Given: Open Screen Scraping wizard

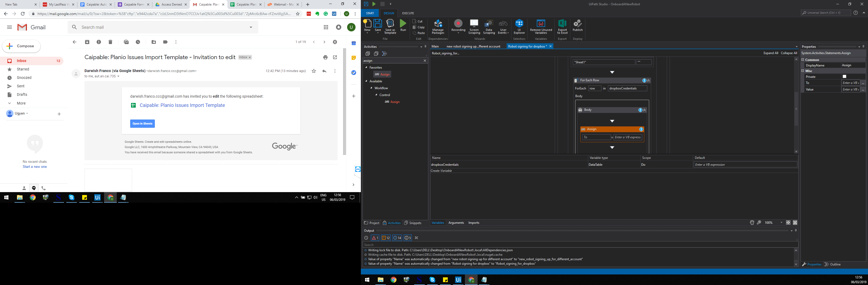Looking at the screenshot, I should pos(474,26).
